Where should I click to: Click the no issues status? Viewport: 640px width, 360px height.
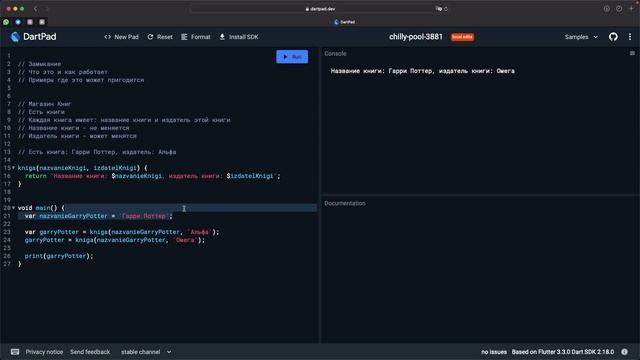(x=493, y=352)
